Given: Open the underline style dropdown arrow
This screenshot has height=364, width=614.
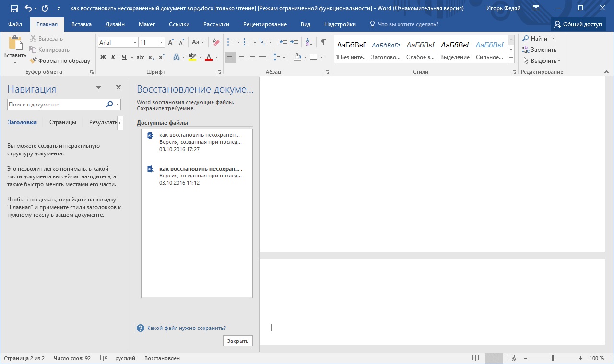Looking at the screenshot, I should (131, 57).
